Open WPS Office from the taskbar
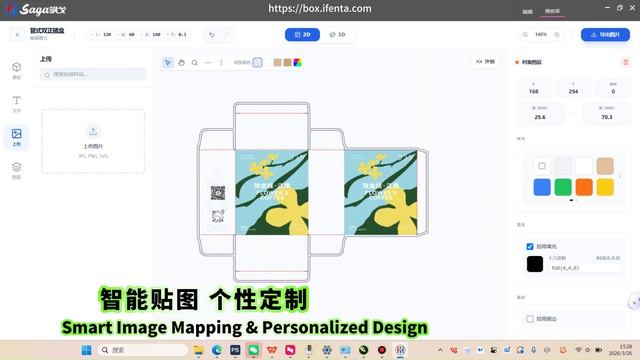This screenshot has width=640, height=360. (x=272, y=350)
